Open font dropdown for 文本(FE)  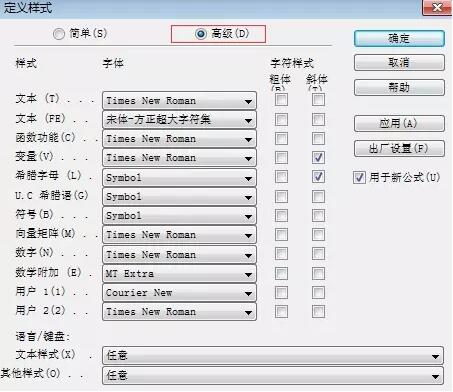pyautogui.click(x=179, y=120)
